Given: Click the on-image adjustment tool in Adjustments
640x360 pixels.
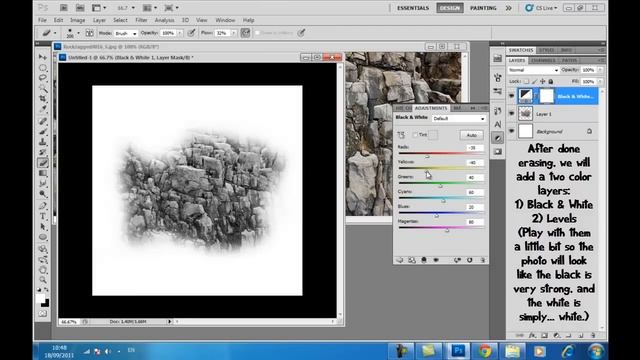Looking at the screenshot, I should 401,135.
